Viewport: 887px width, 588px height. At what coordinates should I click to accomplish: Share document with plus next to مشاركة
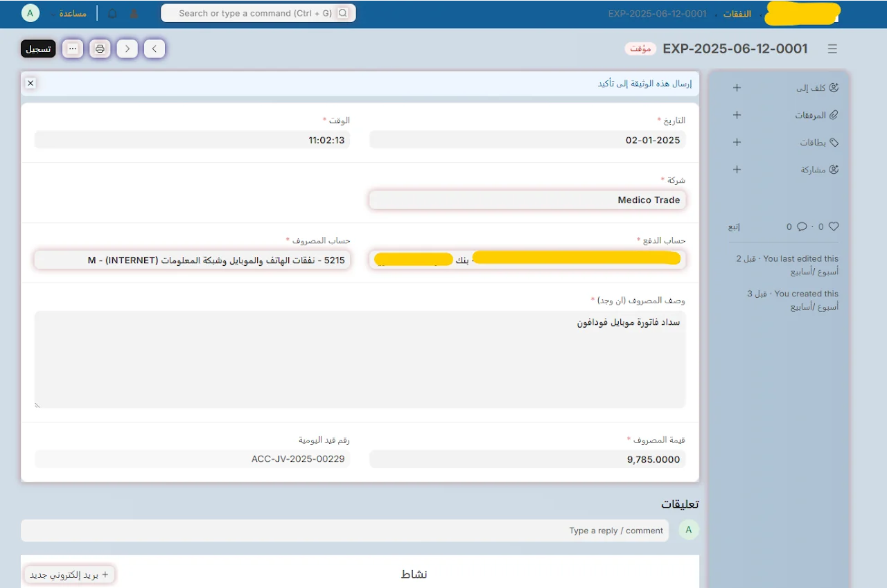coord(737,169)
